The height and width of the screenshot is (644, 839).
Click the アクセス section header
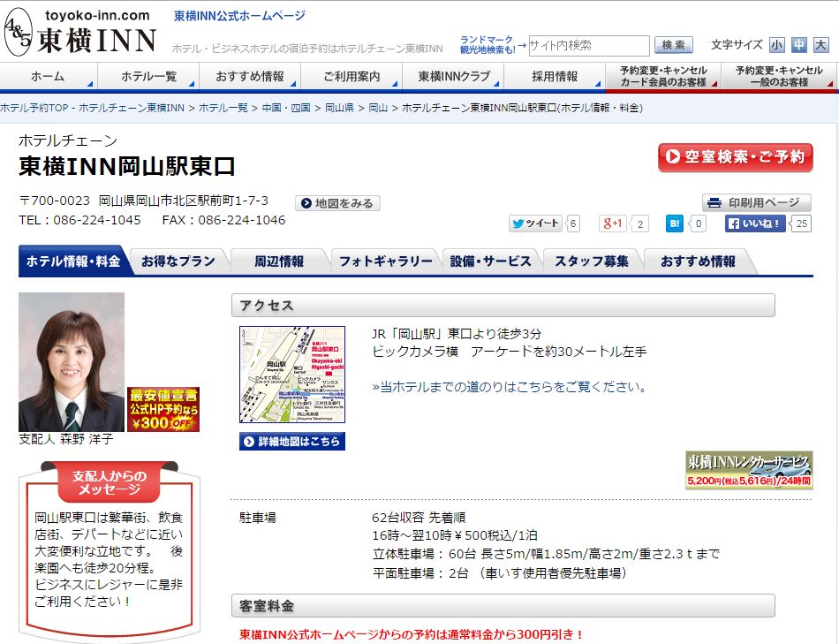(503, 305)
